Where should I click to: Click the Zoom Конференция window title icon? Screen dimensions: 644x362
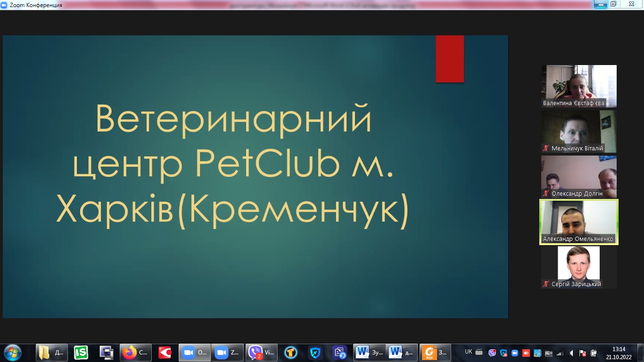click(x=4, y=4)
